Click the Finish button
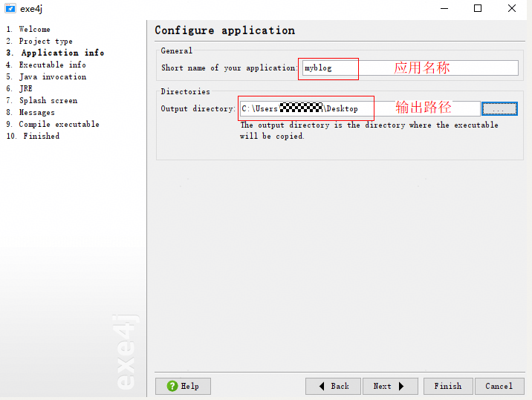Screen dimensions: 532x400 tap(448, 386)
